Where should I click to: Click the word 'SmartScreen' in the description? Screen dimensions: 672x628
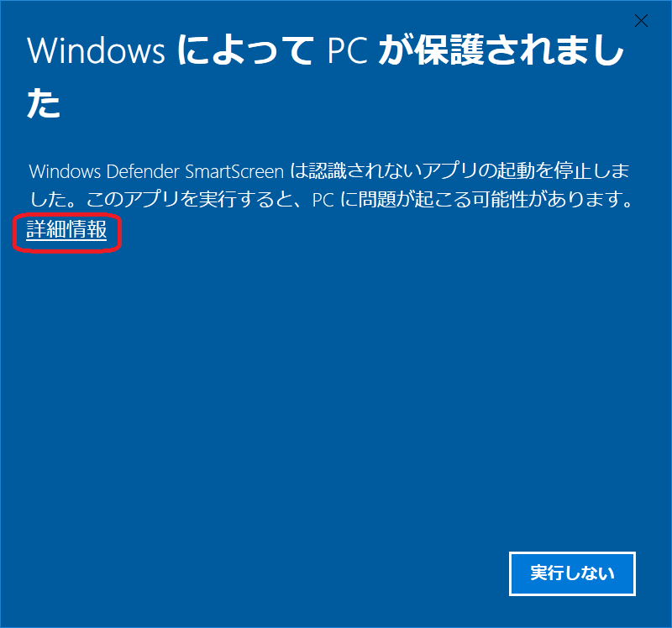(x=234, y=171)
